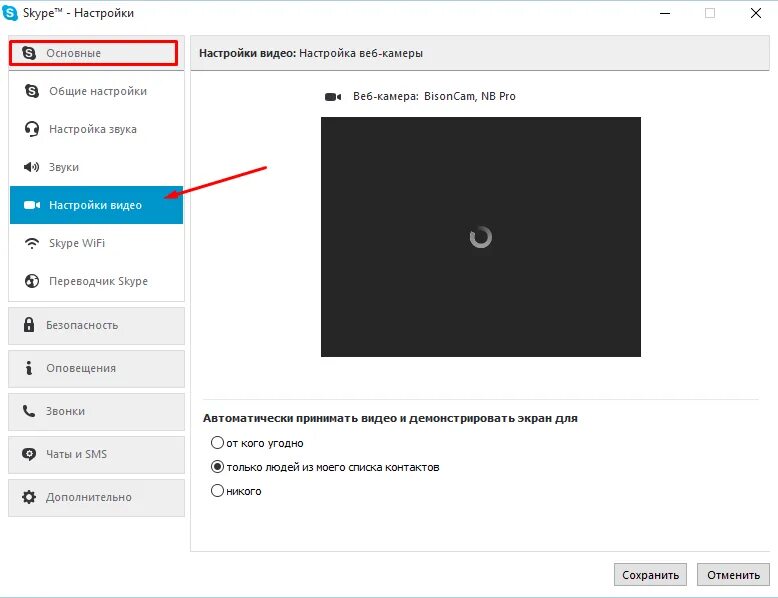Close the Skype settings window
This screenshot has width=778, height=598.
(x=756, y=13)
